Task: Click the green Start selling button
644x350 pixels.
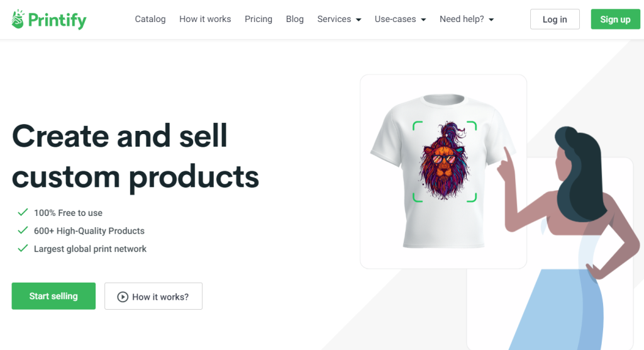Action: coord(53,296)
